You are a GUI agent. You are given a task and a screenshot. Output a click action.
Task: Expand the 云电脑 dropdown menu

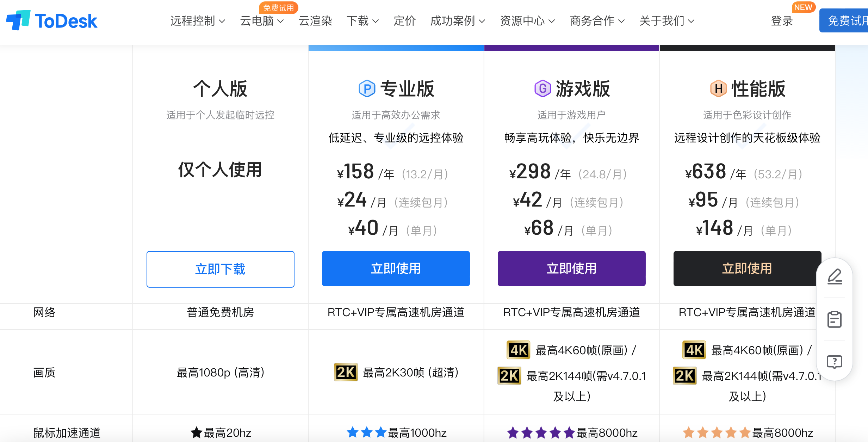click(261, 21)
